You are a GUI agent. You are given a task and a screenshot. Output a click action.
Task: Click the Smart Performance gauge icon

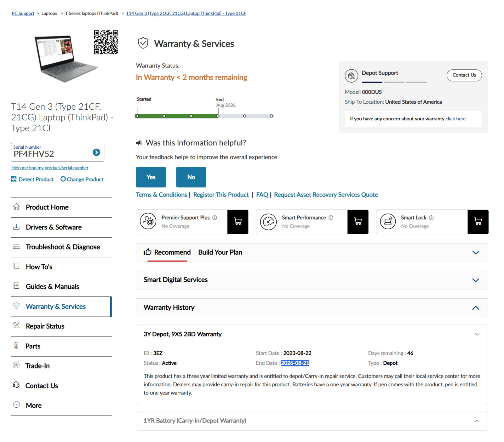tap(268, 222)
